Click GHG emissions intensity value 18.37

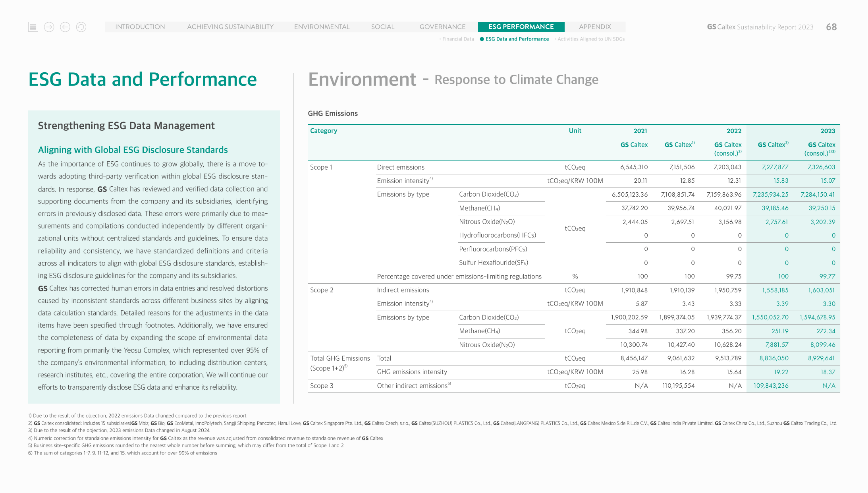click(828, 372)
